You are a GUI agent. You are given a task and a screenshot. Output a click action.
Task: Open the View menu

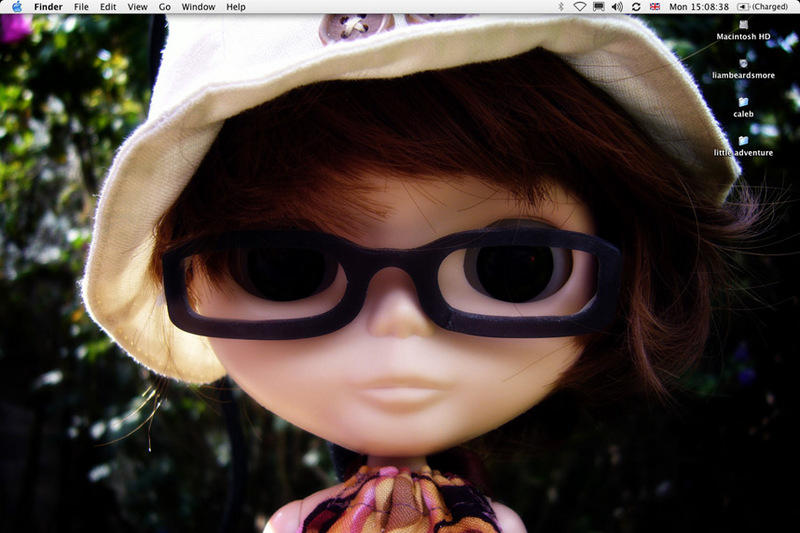point(137,7)
